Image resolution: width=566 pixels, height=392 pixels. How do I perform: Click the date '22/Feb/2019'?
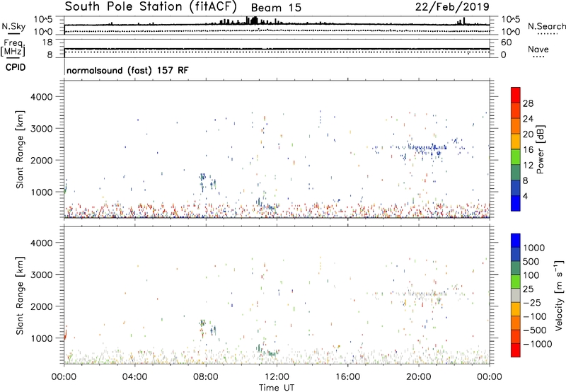(x=452, y=6)
